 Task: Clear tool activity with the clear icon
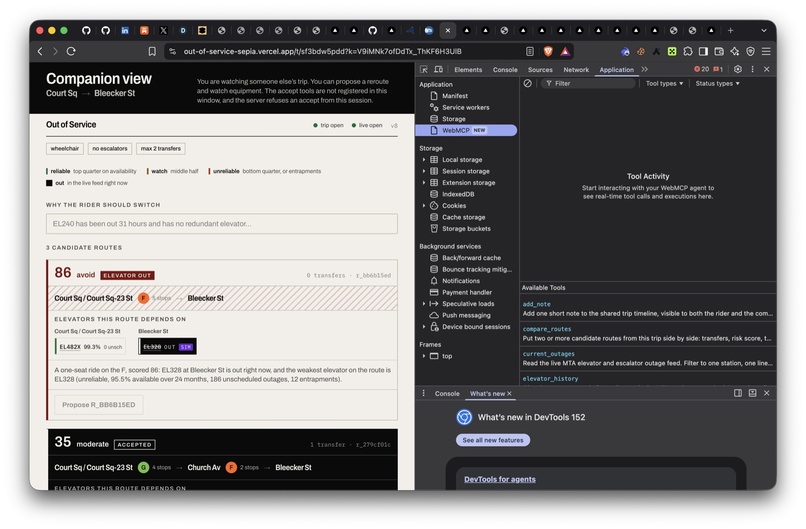coord(527,83)
